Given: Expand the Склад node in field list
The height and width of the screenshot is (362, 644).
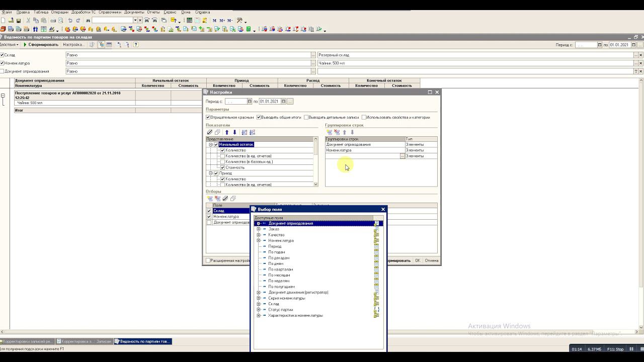Looking at the screenshot, I should tap(259, 304).
